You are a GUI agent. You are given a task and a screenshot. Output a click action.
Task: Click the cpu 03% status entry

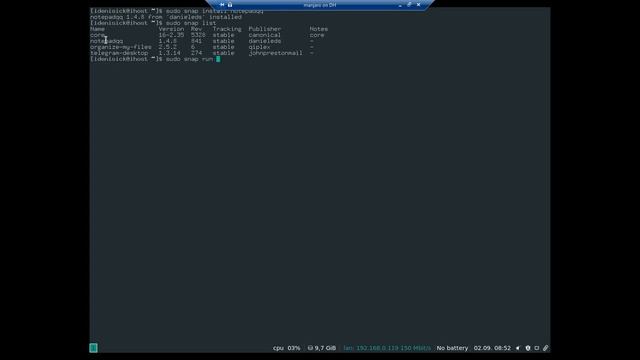coord(287,348)
